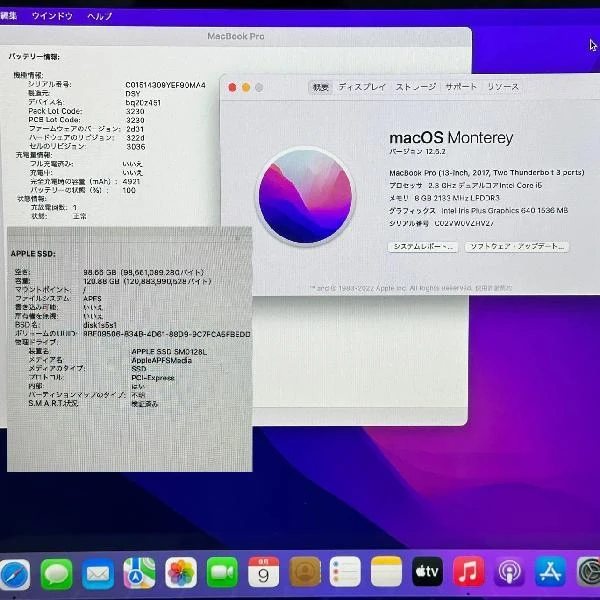Image resolution: width=600 pixels, height=600 pixels.
Task: Click the APPLE SSD heading
Action: pyautogui.click(x=33, y=254)
